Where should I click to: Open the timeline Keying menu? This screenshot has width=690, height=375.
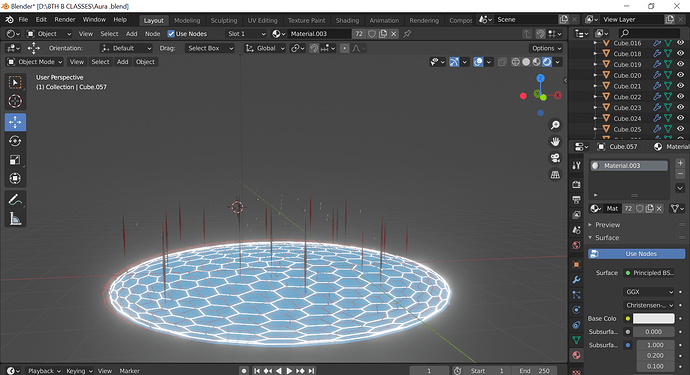79,371
